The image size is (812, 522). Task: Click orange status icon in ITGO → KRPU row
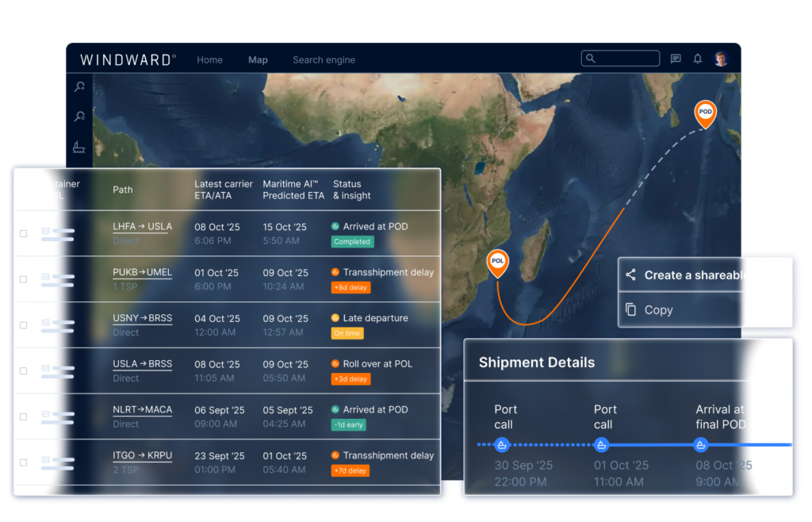335,455
